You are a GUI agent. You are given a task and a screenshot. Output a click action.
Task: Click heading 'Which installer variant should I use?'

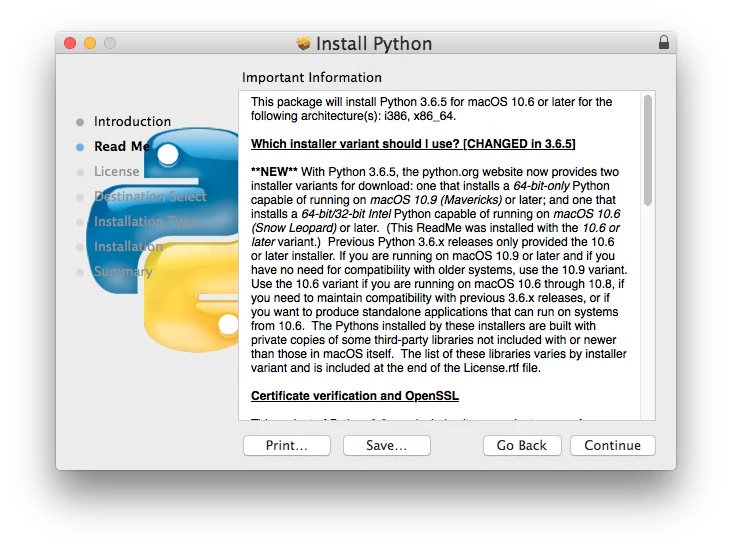click(413, 144)
